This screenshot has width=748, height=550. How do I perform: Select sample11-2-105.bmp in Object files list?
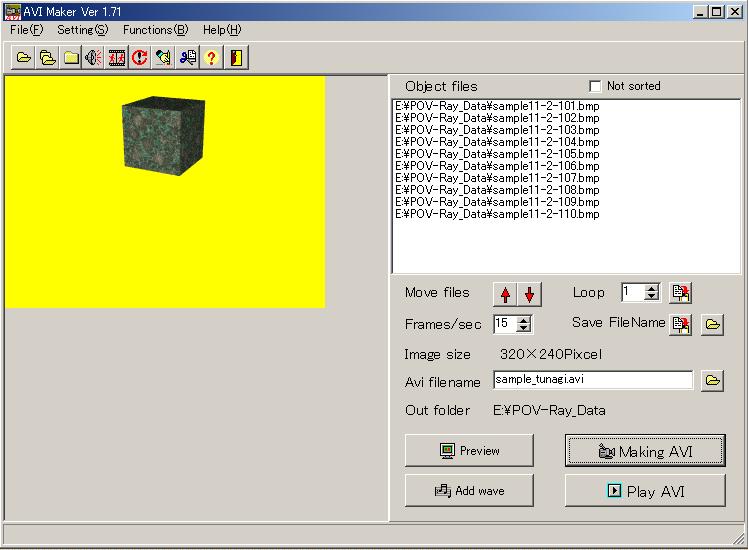click(x=497, y=154)
